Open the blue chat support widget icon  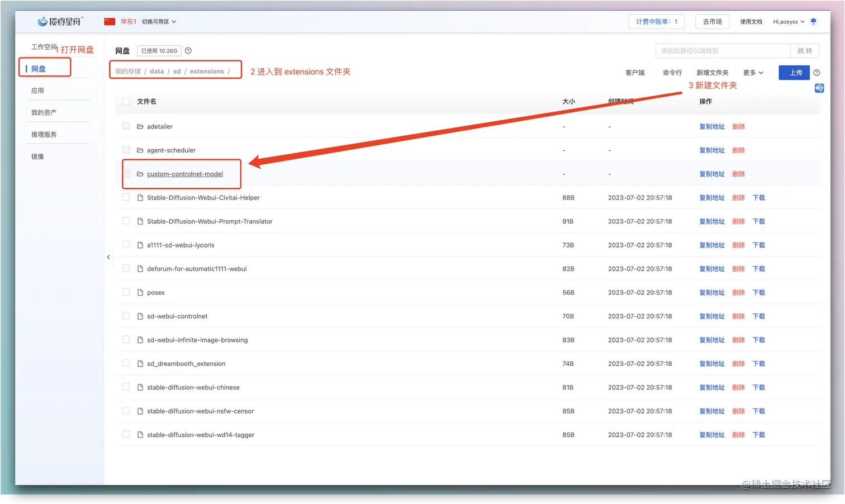(x=819, y=88)
